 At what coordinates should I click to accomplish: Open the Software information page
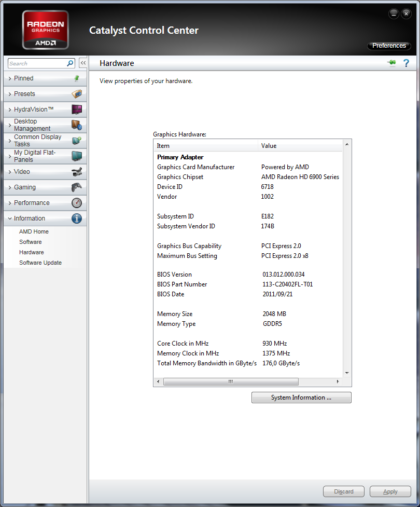(x=31, y=242)
